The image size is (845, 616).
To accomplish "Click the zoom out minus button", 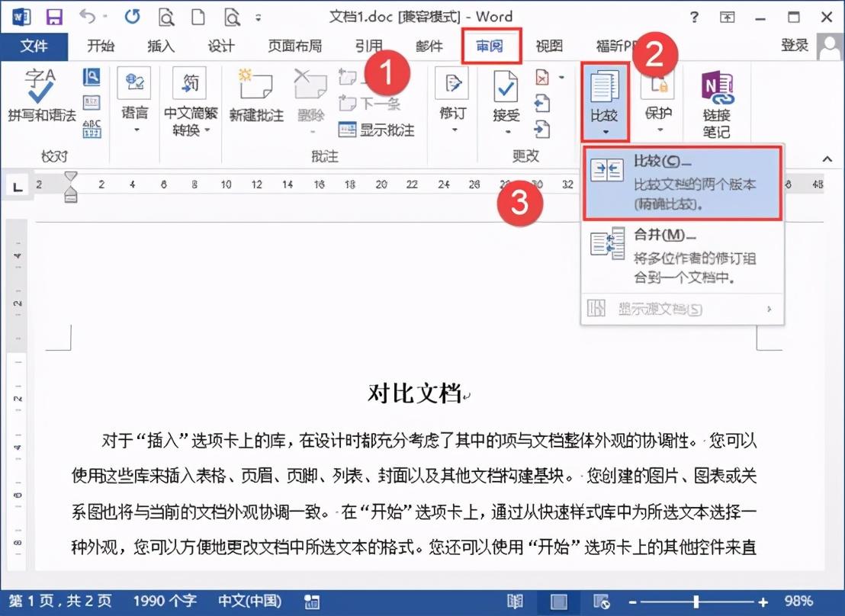I will pyautogui.click(x=632, y=602).
